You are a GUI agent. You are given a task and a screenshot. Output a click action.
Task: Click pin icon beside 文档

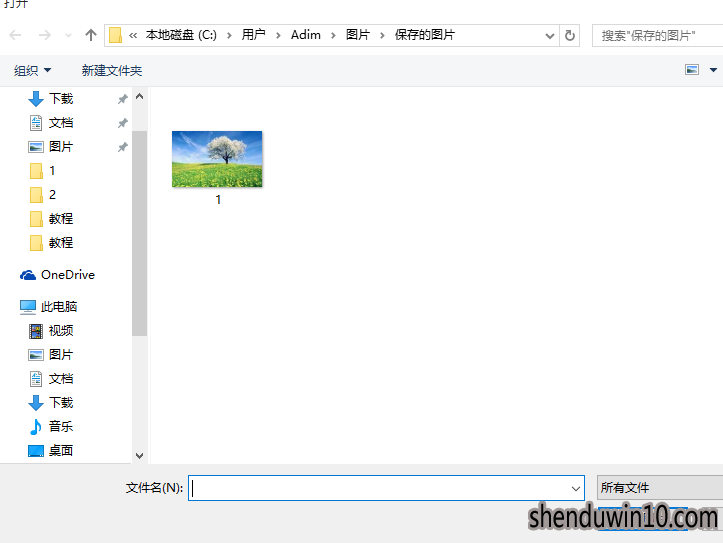[x=122, y=123]
